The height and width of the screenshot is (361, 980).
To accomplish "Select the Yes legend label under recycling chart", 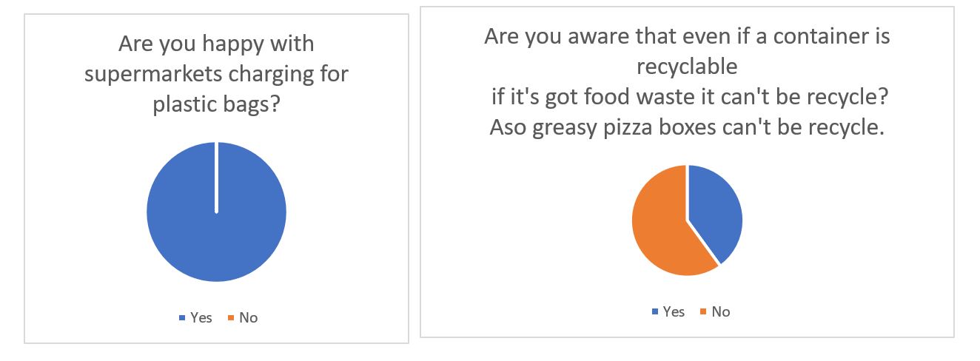I will [674, 312].
